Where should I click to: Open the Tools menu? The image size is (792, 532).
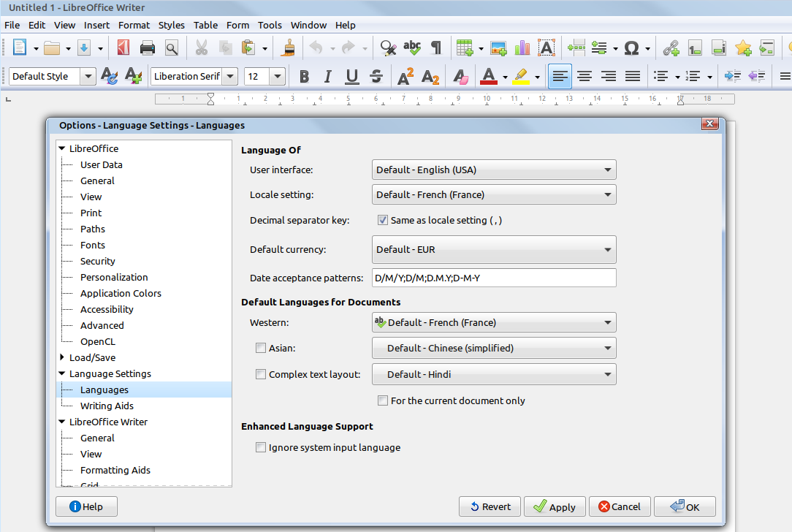270,25
